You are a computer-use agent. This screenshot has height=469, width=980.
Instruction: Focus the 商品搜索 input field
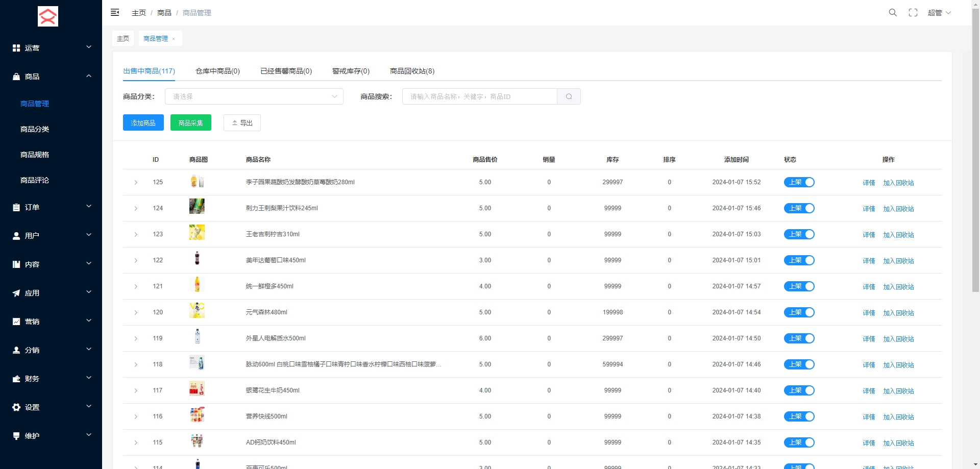click(x=480, y=96)
